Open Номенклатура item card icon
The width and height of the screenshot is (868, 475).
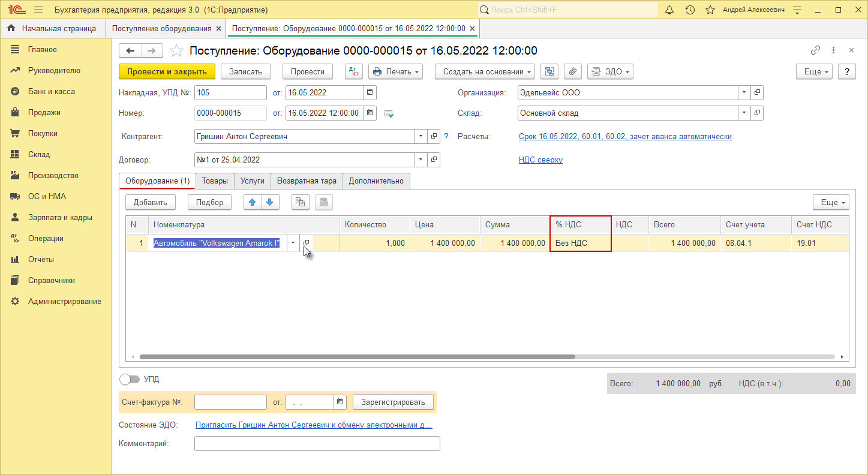pos(306,243)
